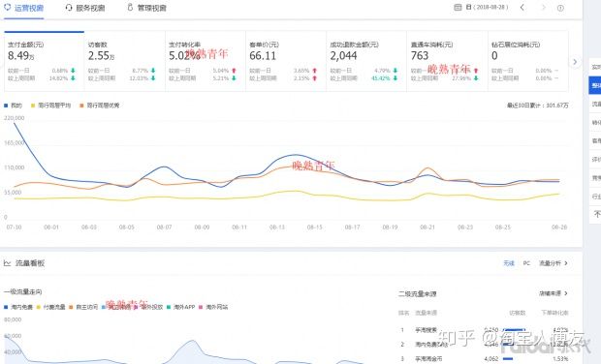Click the 08-13 date label on chart axis

[276, 227]
